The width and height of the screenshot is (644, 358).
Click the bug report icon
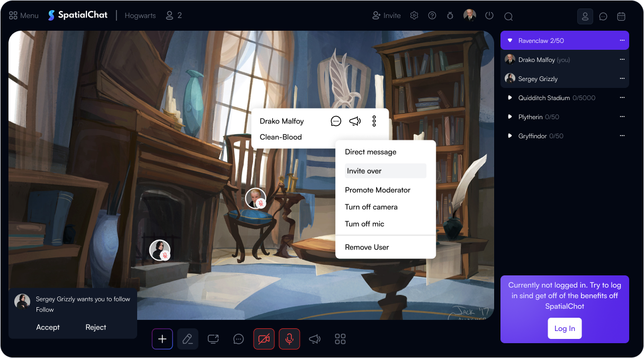click(x=450, y=15)
